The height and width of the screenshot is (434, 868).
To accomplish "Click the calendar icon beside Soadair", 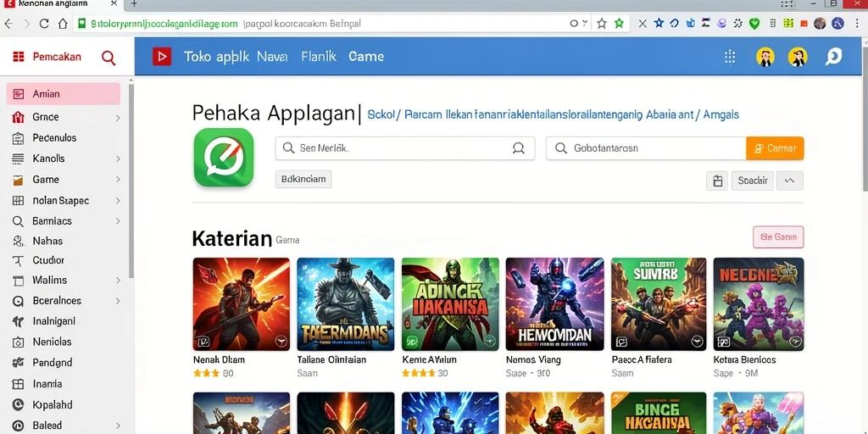I will 717,181.
